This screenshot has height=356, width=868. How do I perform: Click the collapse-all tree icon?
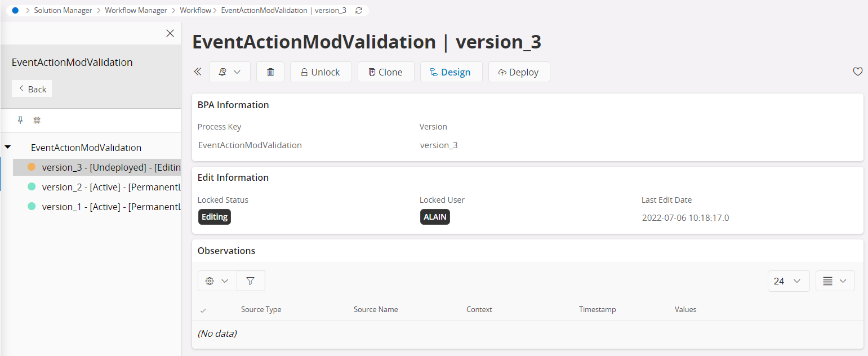point(37,120)
